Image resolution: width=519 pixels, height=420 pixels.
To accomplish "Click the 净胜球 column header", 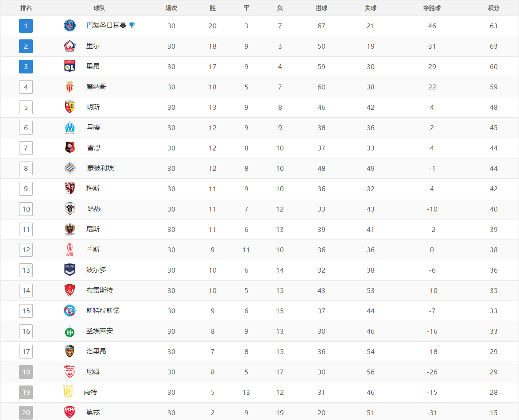I will coord(432,8).
